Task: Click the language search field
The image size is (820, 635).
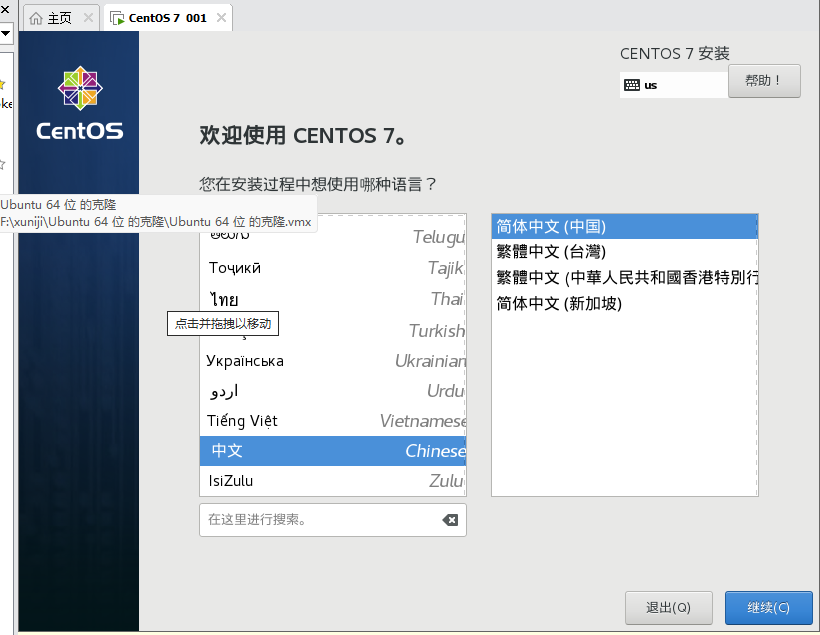Action: pos(333,519)
